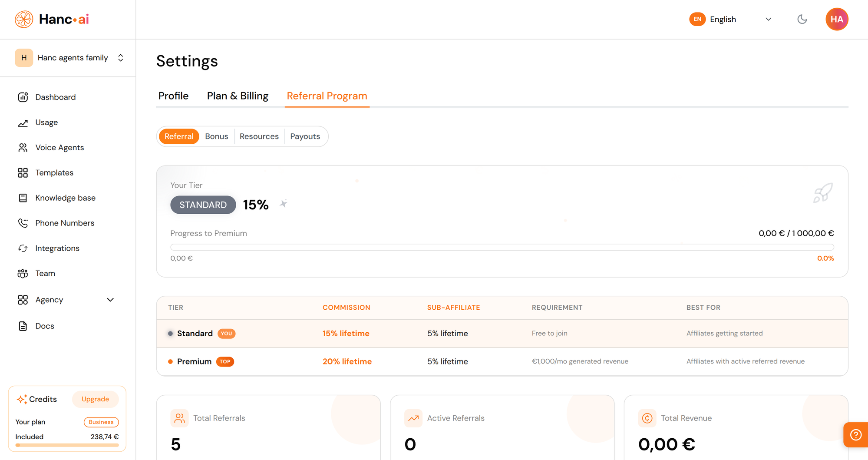The width and height of the screenshot is (868, 460).
Task: Select the Referral pill filter
Action: click(179, 136)
